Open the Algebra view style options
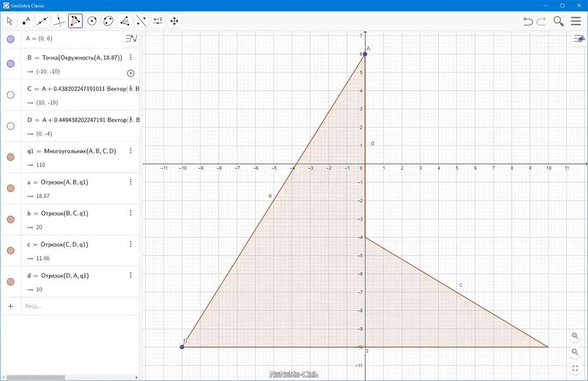The image size is (588, 381). tap(131, 38)
